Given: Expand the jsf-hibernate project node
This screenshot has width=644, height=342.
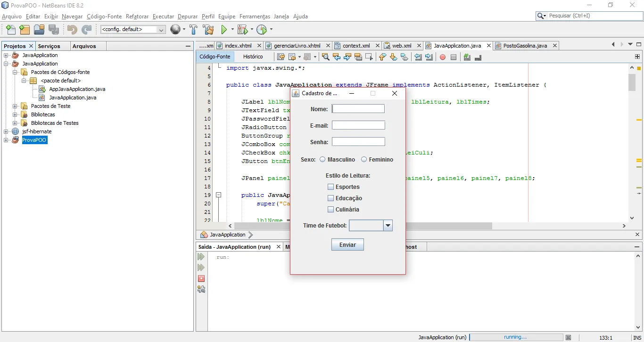Looking at the screenshot, I should pos(6,131).
